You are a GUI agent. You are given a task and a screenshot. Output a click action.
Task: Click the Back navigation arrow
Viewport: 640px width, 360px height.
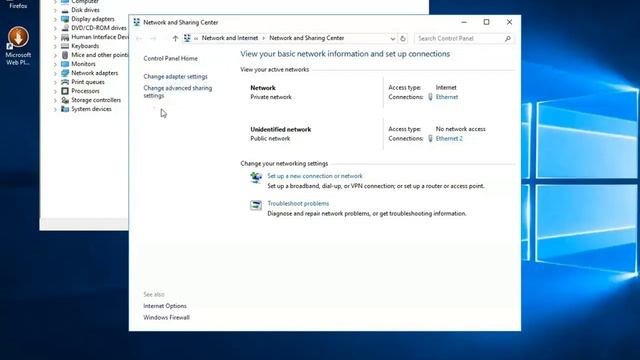(139, 38)
